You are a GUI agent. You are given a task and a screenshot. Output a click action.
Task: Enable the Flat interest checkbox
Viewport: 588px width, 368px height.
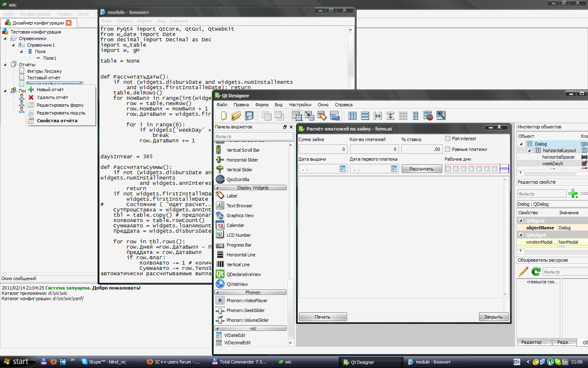(x=448, y=139)
